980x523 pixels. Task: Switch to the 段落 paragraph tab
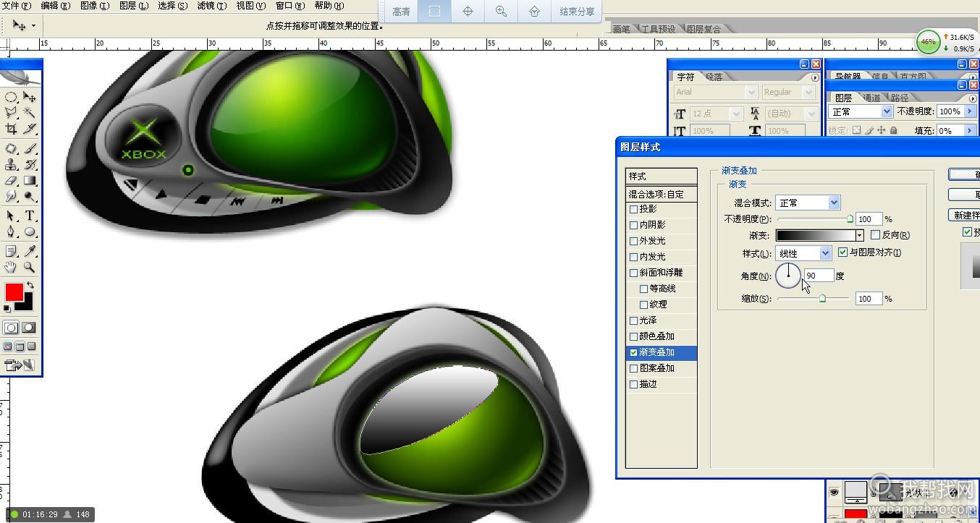coord(714,77)
